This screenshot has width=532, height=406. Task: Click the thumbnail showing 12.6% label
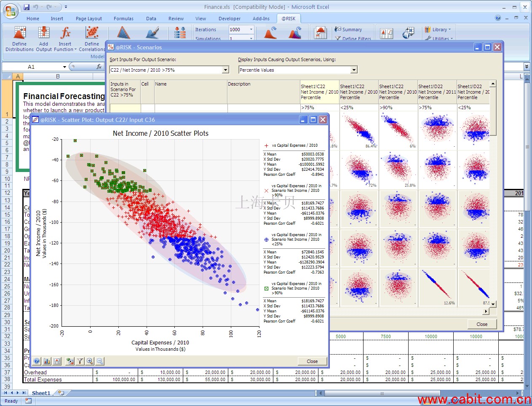[x=438, y=288]
